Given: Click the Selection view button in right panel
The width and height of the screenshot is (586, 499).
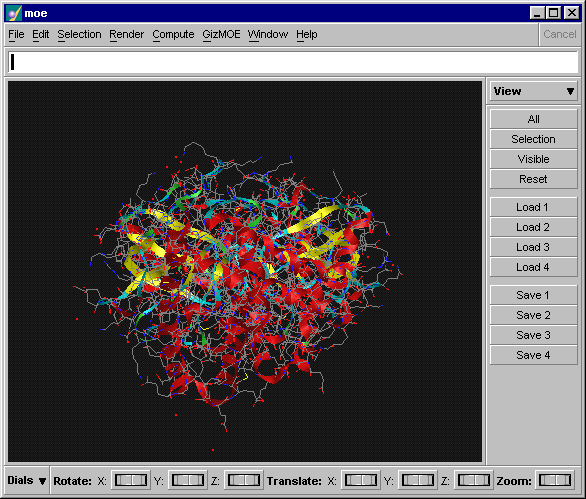Looking at the screenshot, I should coord(533,139).
